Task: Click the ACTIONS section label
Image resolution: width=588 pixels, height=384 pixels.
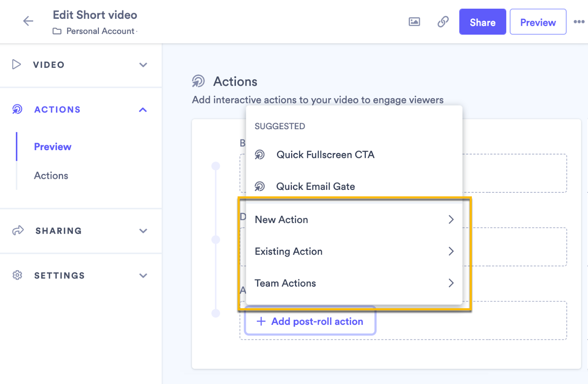Action: click(57, 110)
